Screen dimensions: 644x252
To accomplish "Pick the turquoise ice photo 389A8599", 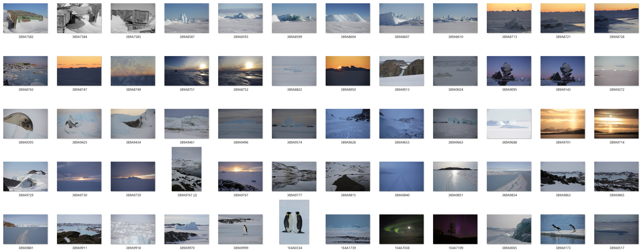I will click(x=294, y=18).
